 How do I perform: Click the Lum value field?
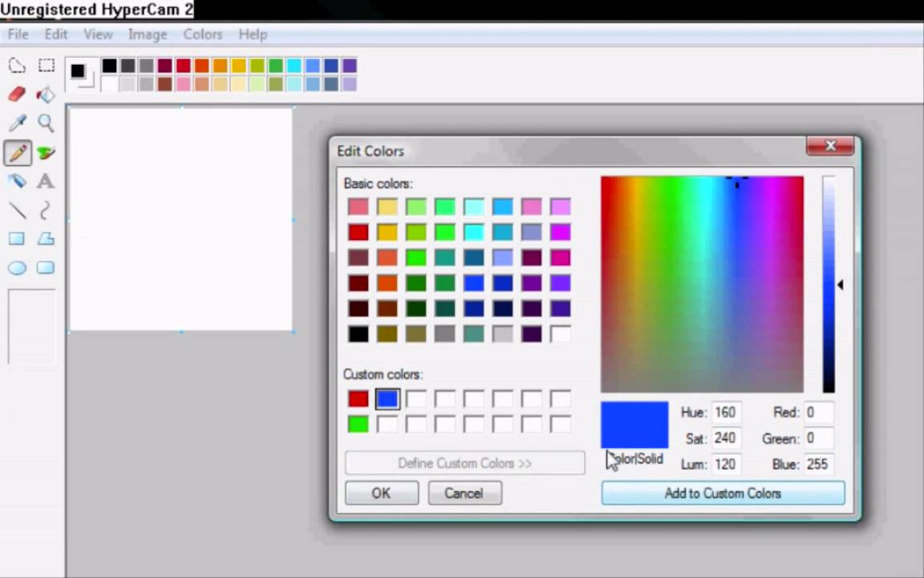click(x=726, y=464)
